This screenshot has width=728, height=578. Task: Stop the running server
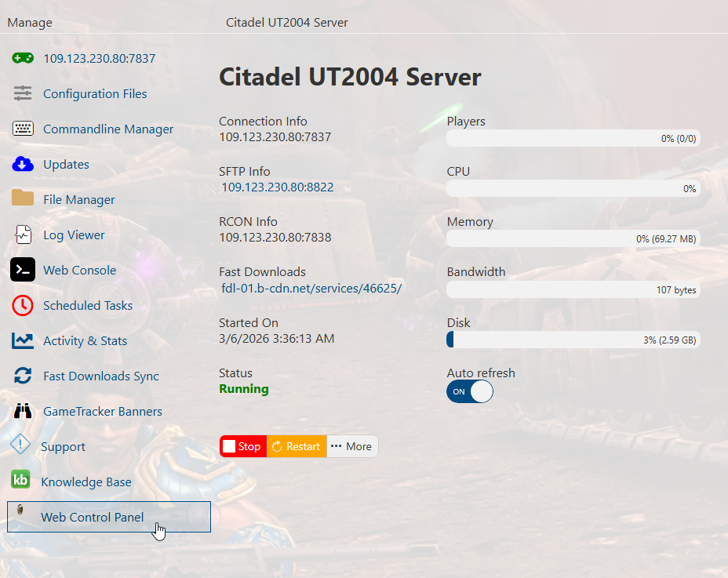pos(242,446)
